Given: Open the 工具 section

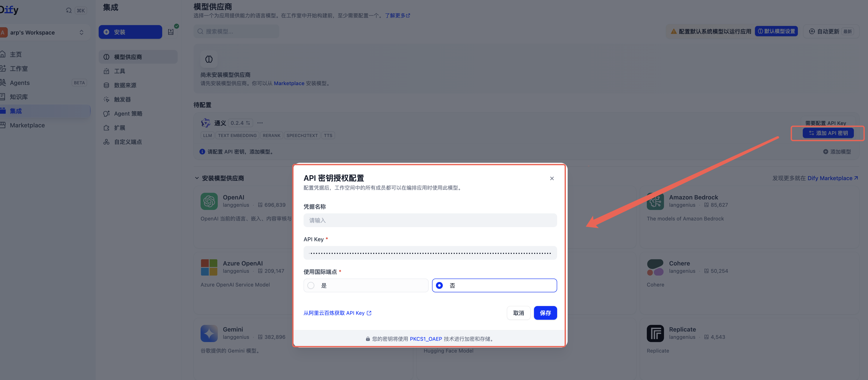Looking at the screenshot, I should click(138, 71).
